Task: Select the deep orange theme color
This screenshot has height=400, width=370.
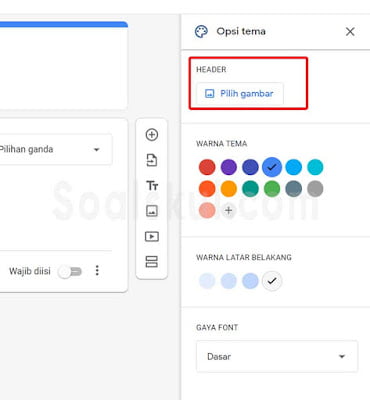Action: (x=207, y=189)
